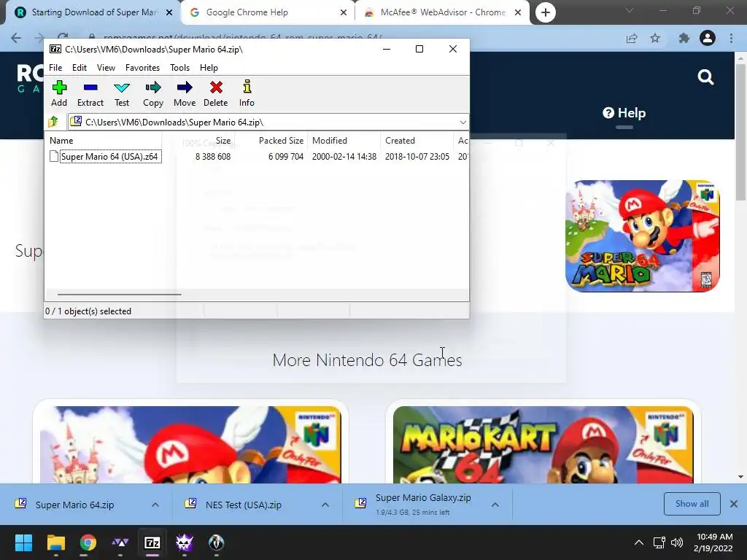
Task: Open the Chrome profile avatar
Action: (708, 38)
